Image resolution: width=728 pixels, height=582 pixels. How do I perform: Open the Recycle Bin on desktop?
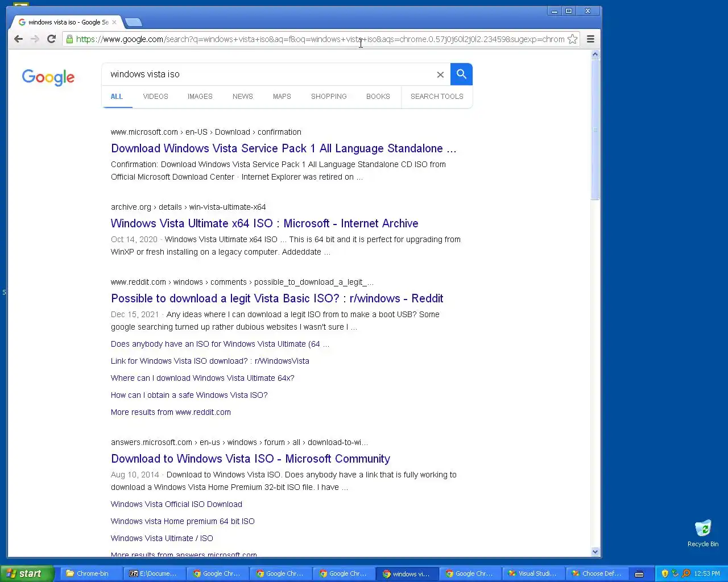pyautogui.click(x=703, y=533)
